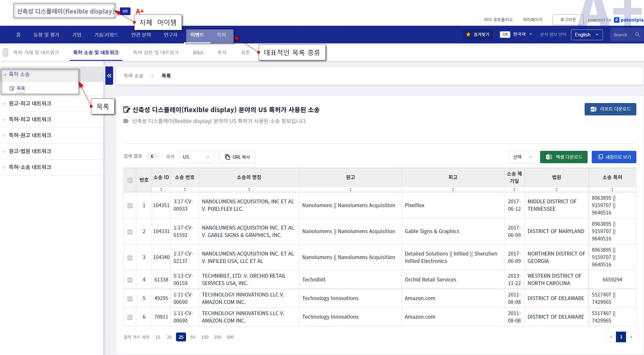Toggle the select-all header checkbox
644x355 pixels.
click(x=130, y=180)
